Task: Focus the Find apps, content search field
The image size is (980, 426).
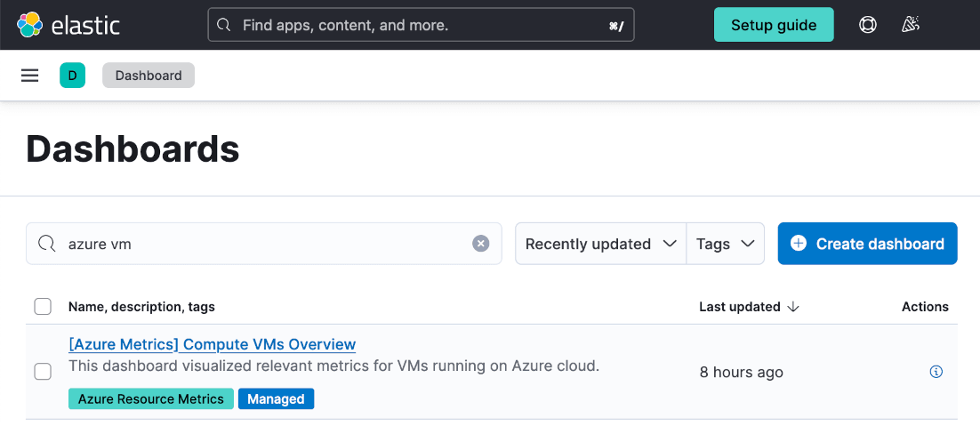Action: 418,25
